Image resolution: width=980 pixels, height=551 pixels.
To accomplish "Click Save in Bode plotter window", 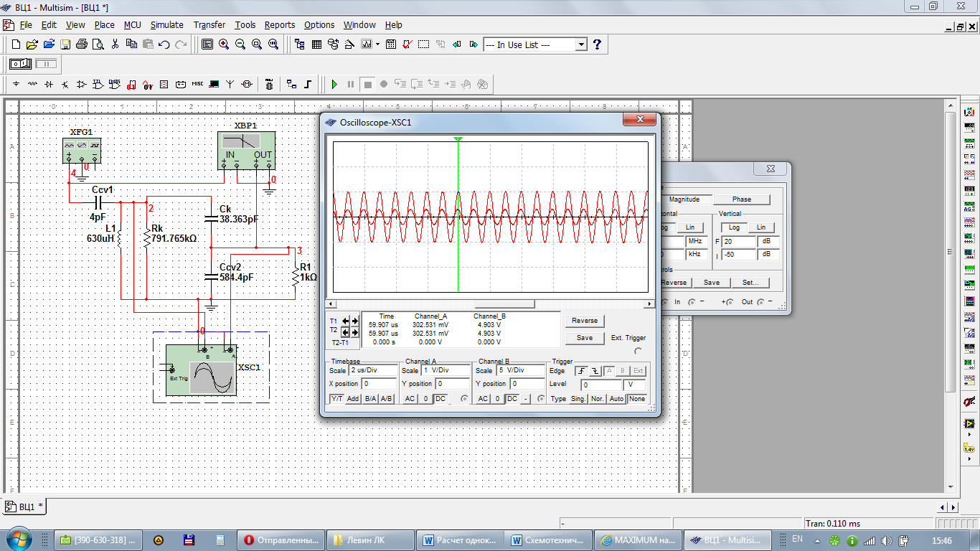I will coord(711,283).
